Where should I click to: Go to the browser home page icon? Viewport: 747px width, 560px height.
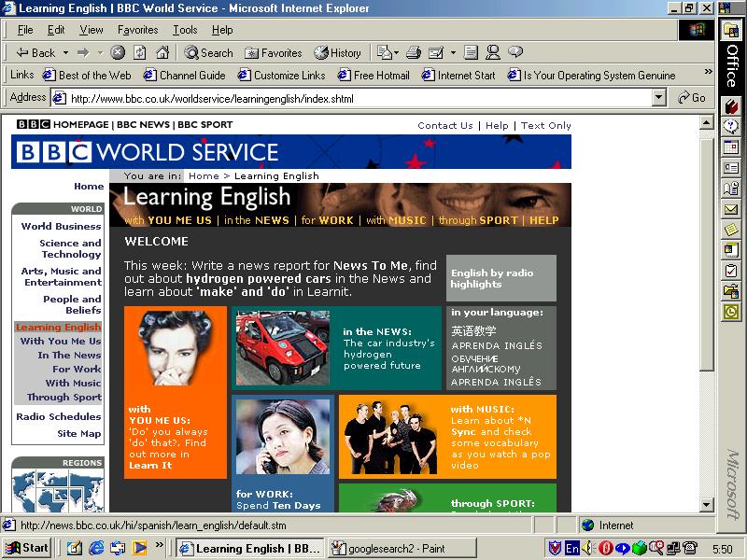[162, 52]
